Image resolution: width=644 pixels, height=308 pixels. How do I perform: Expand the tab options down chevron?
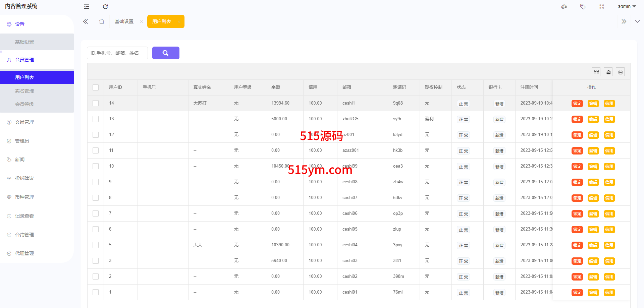(x=637, y=21)
